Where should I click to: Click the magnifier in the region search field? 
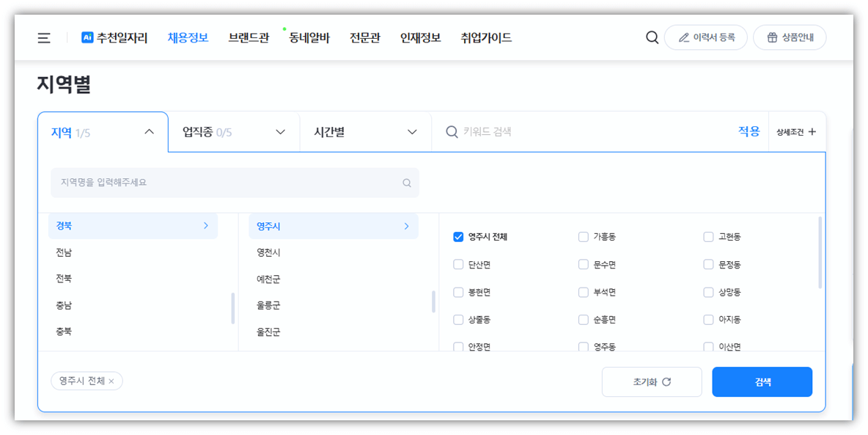(x=406, y=183)
